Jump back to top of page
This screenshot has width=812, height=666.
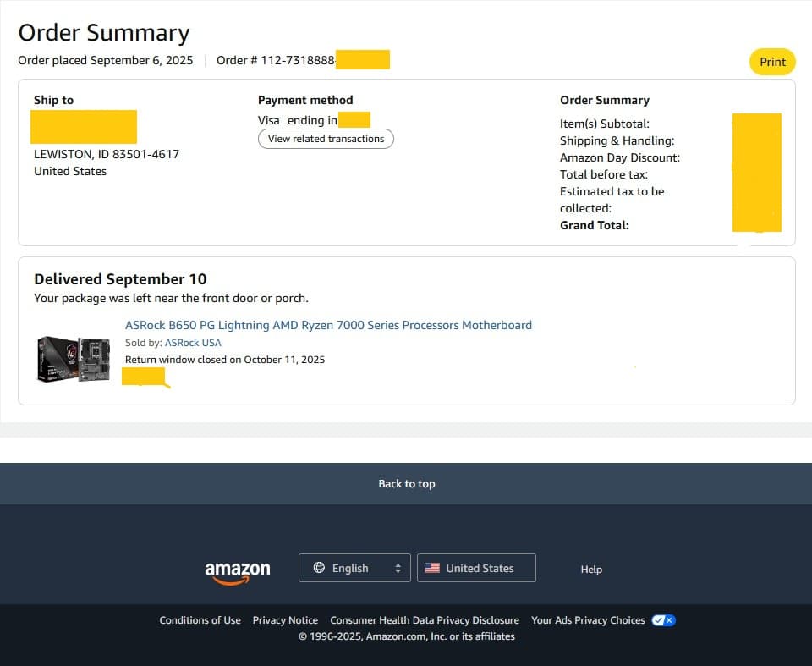406,484
